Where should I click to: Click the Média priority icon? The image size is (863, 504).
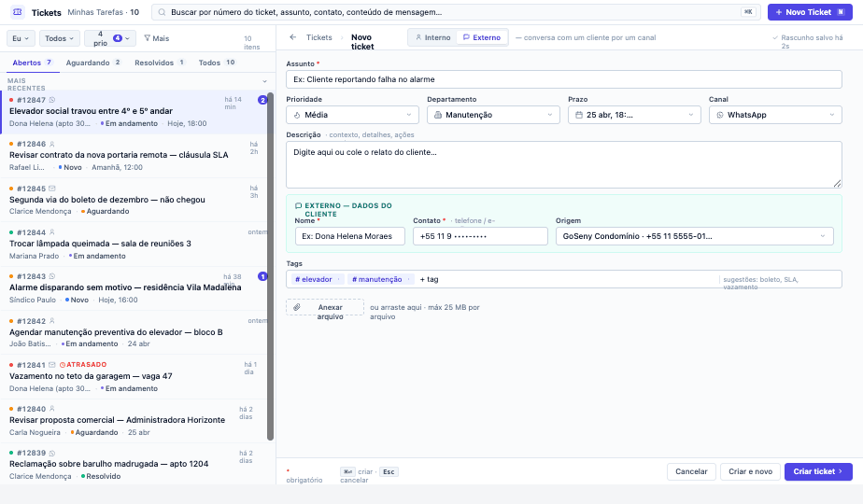click(297, 115)
